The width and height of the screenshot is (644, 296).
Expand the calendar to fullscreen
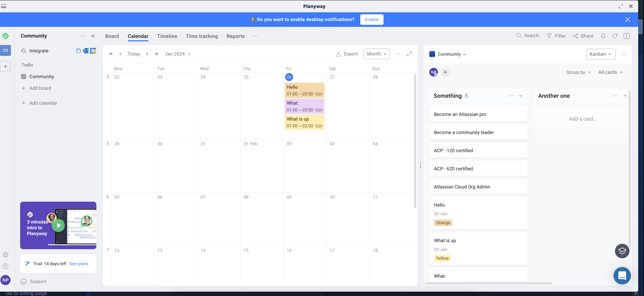(409, 54)
